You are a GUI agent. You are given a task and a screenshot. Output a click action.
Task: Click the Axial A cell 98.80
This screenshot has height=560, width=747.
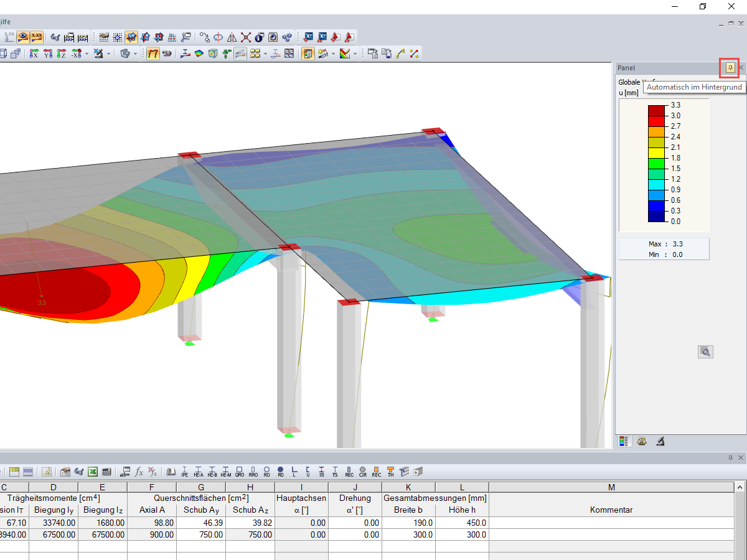(152, 523)
